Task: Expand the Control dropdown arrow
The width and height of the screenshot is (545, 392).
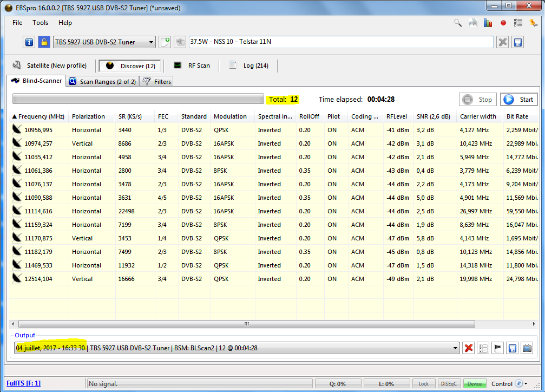Action: 526,384
